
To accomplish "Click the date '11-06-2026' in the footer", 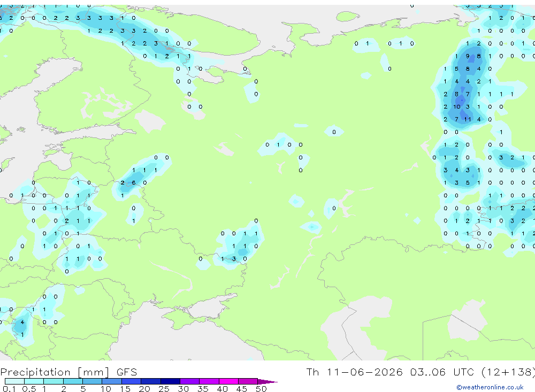I will [364, 372].
